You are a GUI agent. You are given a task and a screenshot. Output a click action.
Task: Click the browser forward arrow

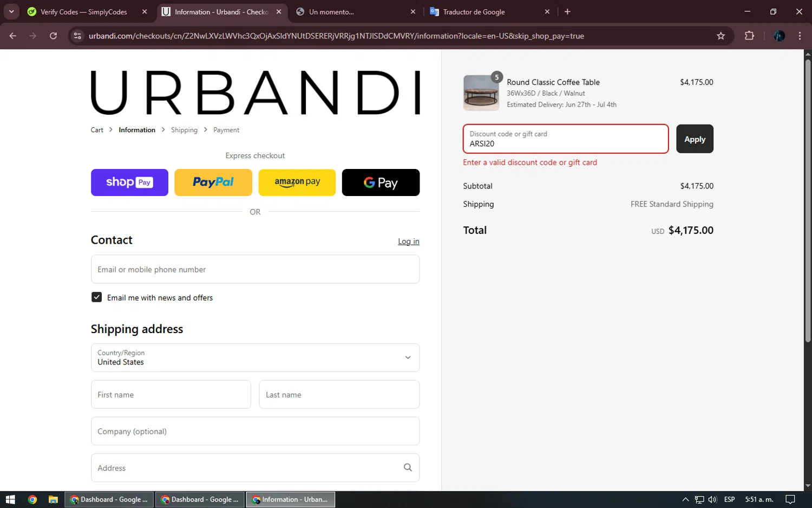33,36
